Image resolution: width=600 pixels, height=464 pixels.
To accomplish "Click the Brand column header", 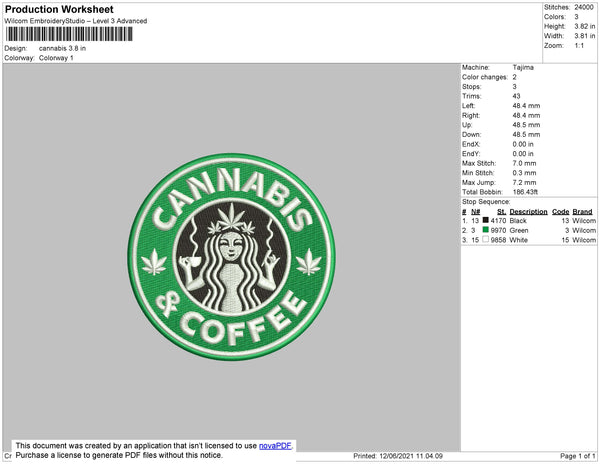I will (582, 212).
